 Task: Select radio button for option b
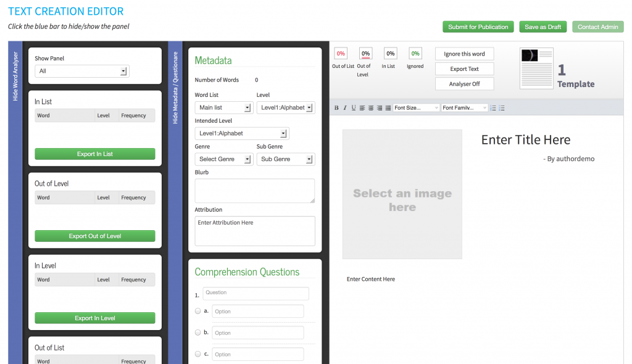tap(198, 333)
